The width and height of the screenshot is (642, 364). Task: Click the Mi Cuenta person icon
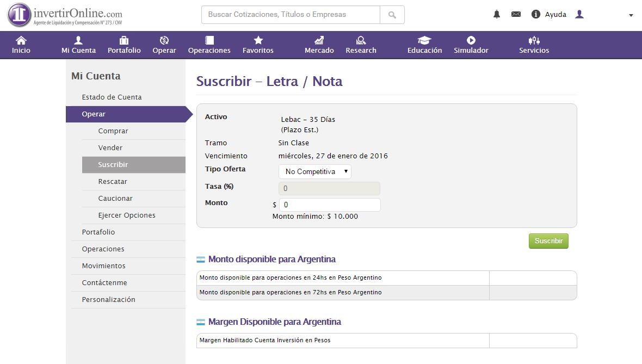click(x=78, y=40)
